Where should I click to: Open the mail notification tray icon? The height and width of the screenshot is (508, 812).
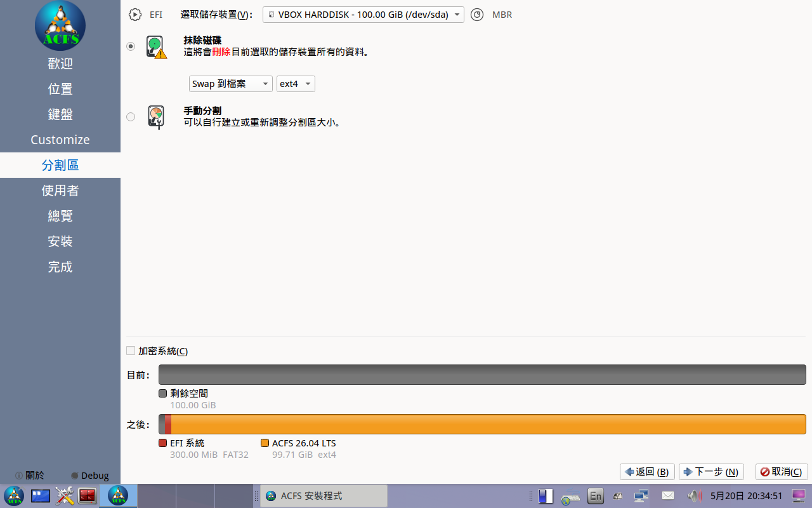(668, 495)
